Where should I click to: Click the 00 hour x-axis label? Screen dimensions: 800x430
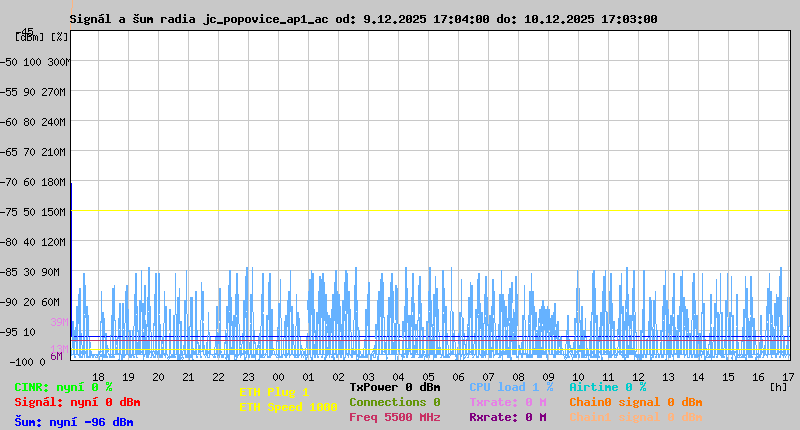[278, 376]
